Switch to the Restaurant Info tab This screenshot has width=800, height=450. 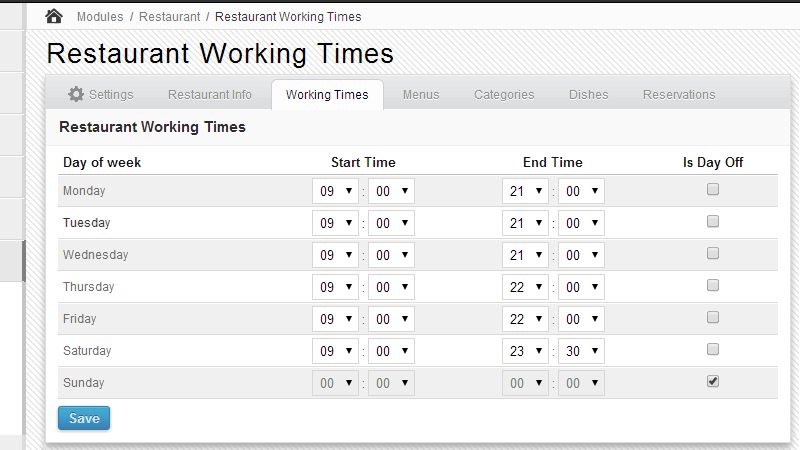coord(210,95)
